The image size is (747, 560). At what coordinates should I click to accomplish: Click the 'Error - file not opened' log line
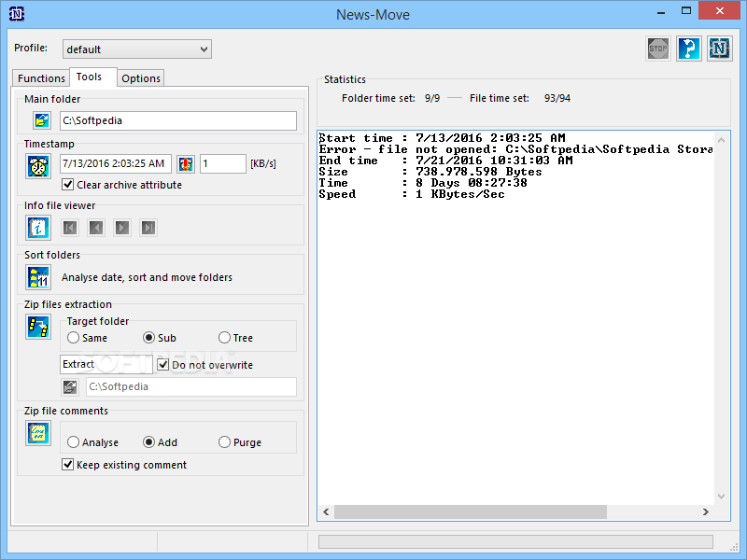(x=516, y=149)
